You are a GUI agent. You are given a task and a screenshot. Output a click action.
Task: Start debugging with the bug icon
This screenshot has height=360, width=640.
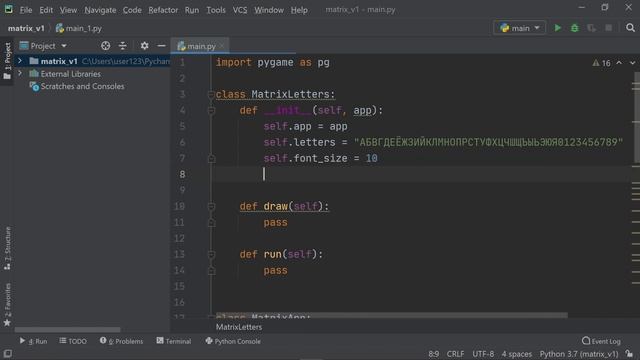(575, 28)
